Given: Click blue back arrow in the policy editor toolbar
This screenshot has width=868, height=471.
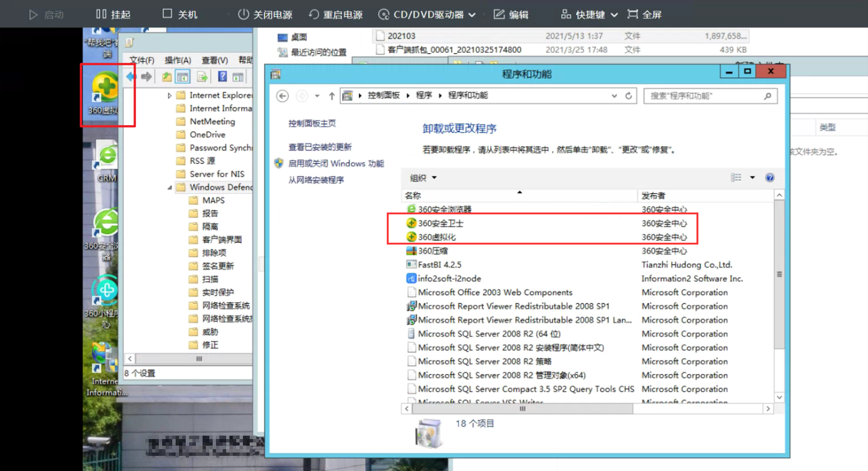Looking at the screenshot, I should (x=131, y=77).
